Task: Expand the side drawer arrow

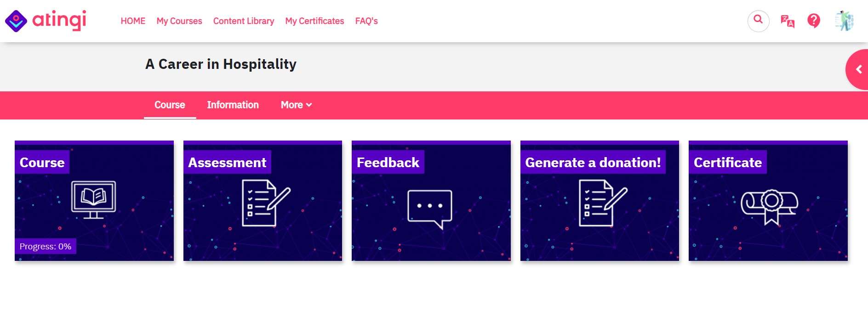Action: click(858, 69)
